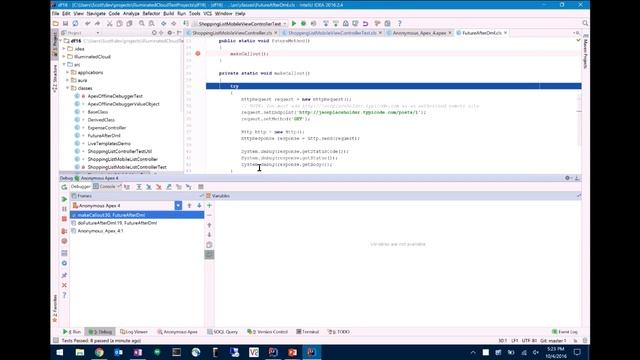
Task: Click Mute Breakpoints icon in Debug sidebar
Action: click(x=64, y=241)
